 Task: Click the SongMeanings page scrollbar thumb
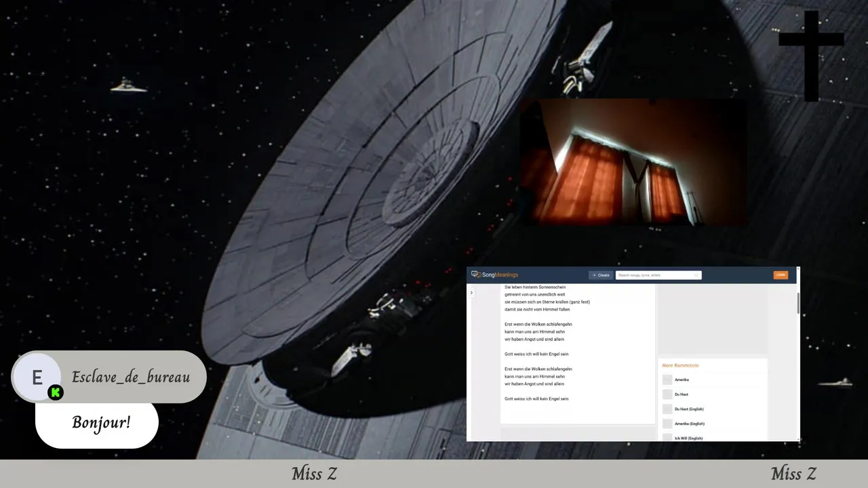(x=798, y=303)
